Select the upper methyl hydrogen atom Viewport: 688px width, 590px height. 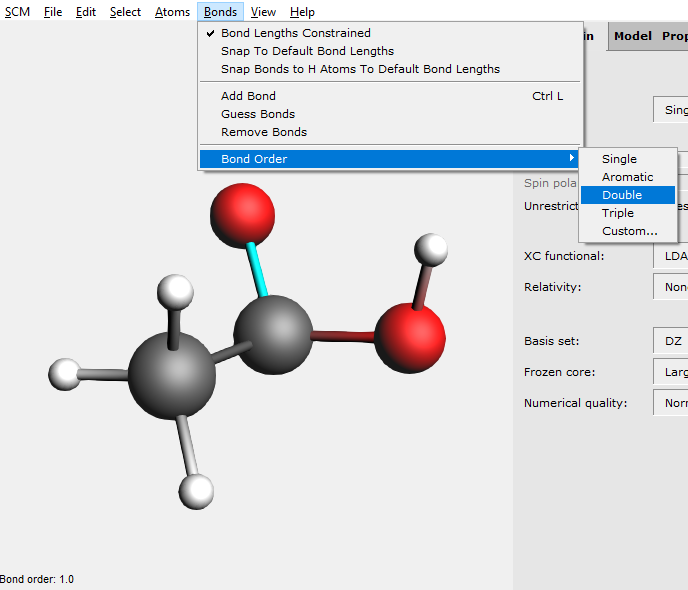tap(175, 292)
